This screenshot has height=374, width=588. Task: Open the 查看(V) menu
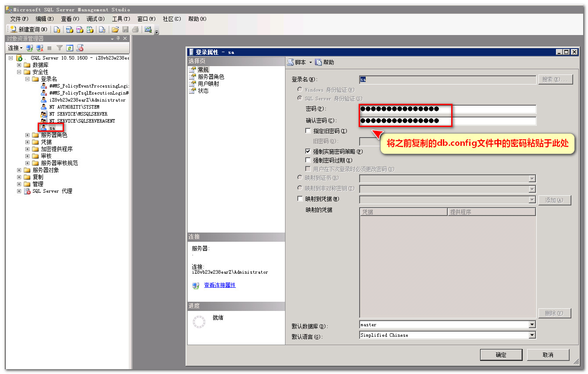point(70,19)
